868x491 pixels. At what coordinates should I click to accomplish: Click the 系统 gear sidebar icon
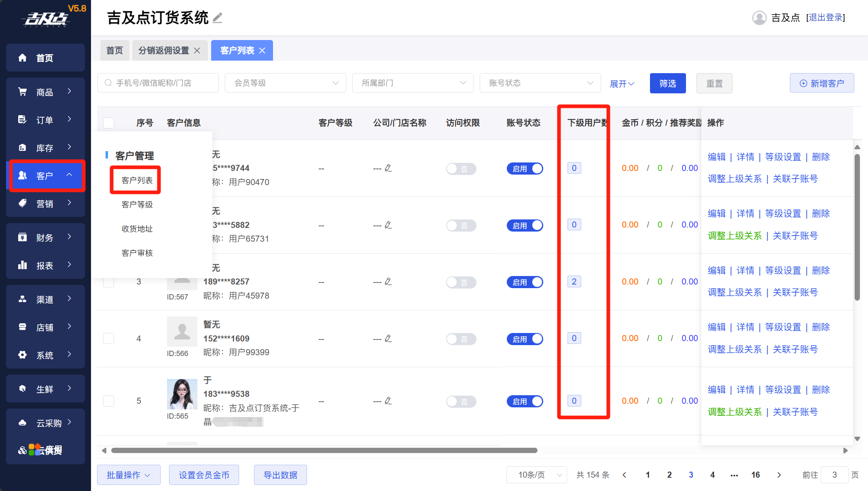coord(23,355)
